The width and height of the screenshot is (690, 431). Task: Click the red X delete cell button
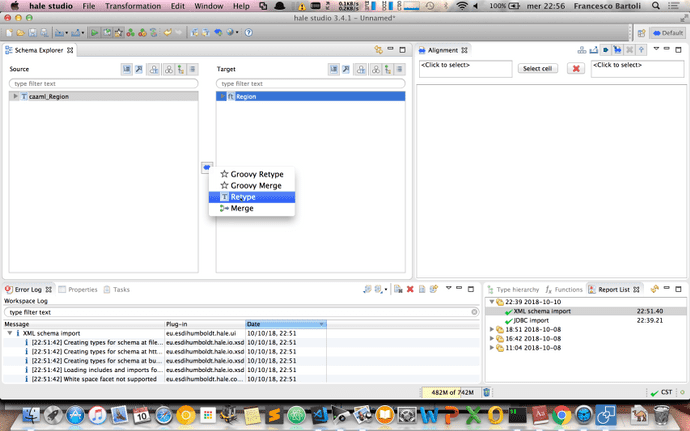(576, 68)
